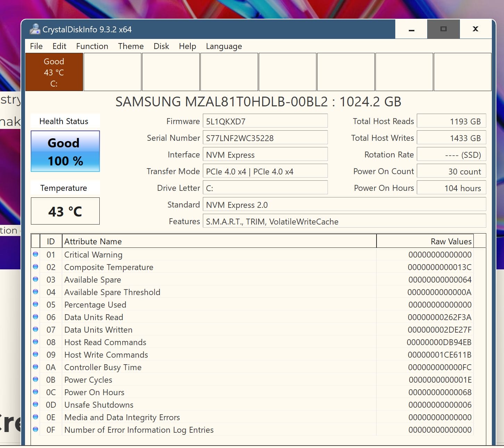Screen dimensions: 504x448
Task: Open the Language menu
Action: pos(224,46)
